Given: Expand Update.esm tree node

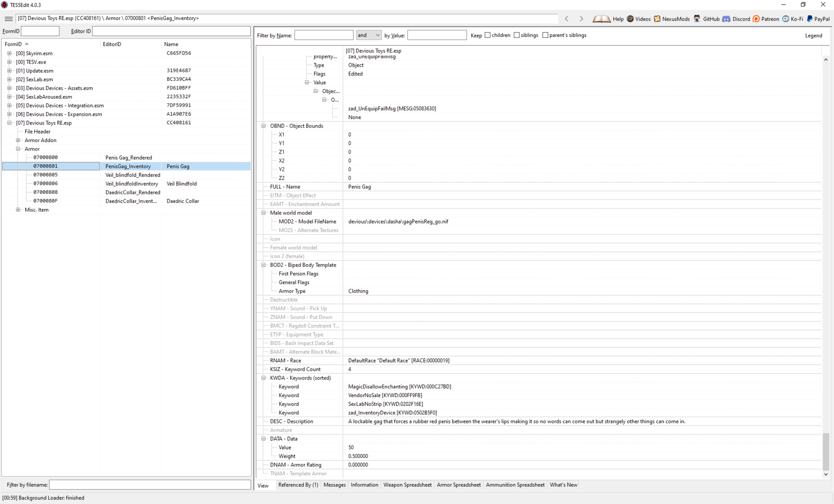Looking at the screenshot, I should (x=9, y=70).
